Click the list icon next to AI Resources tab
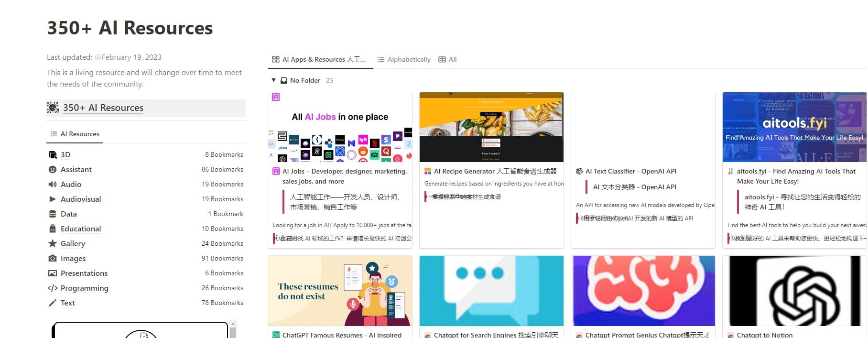 [54, 134]
